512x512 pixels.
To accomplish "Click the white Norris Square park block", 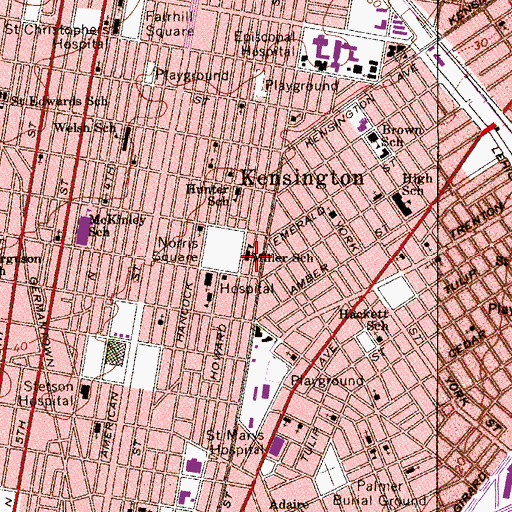I will click(223, 249).
